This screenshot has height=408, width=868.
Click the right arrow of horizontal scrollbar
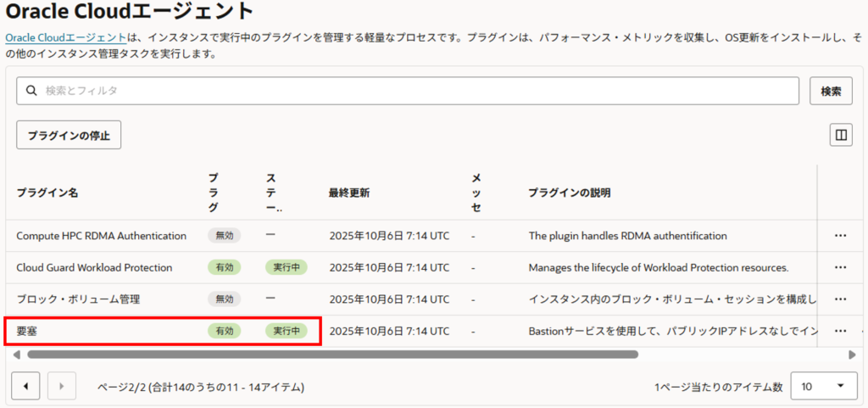click(x=852, y=355)
